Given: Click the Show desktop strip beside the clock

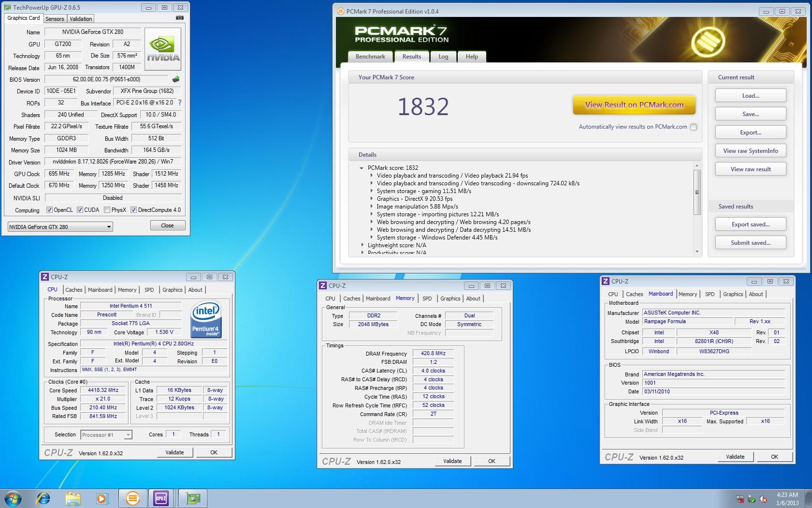Looking at the screenshot, I should coord(808,498).
